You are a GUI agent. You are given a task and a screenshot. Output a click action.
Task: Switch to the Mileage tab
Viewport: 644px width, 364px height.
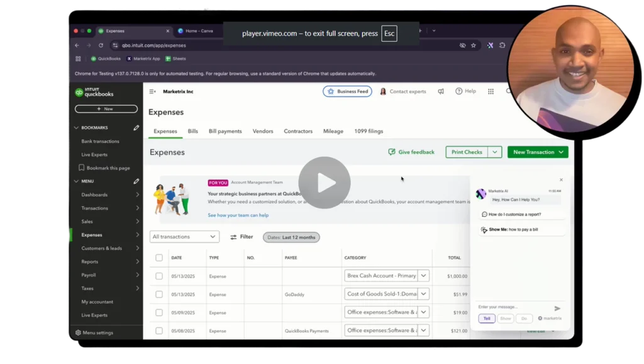pyautogui.click(x=333, y=131)
